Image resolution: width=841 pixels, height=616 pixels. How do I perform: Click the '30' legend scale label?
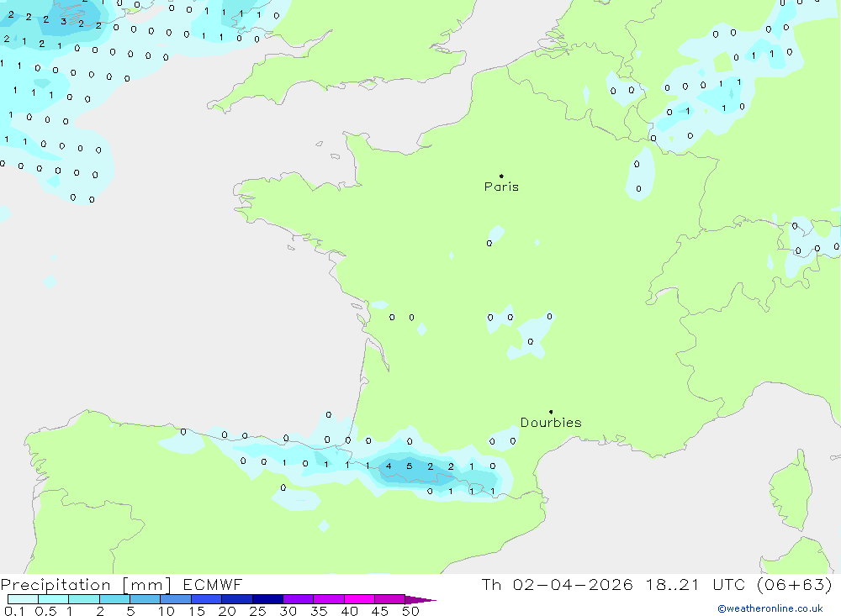click(288, 611)
